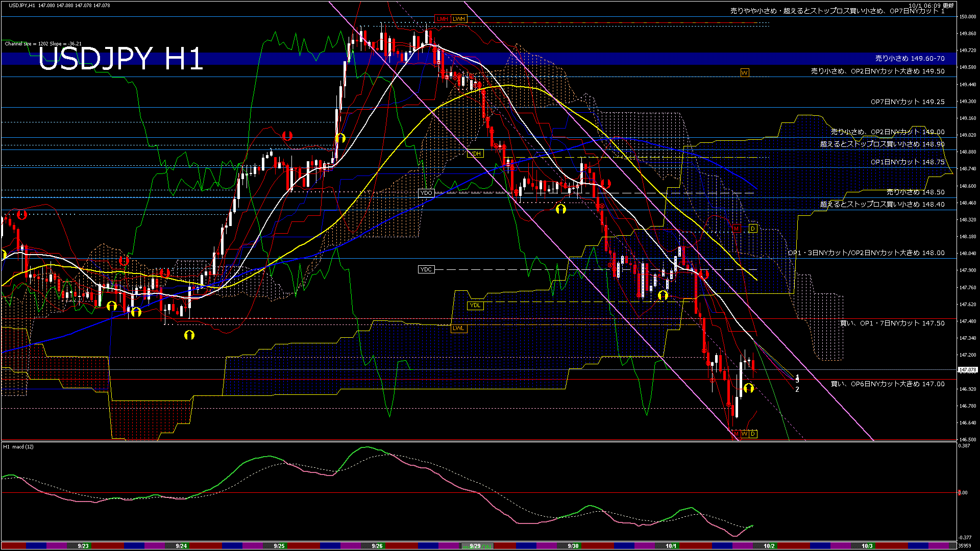Click the YDL label box
This screenshot has width=980, height=551.
(x=475, y=306)
